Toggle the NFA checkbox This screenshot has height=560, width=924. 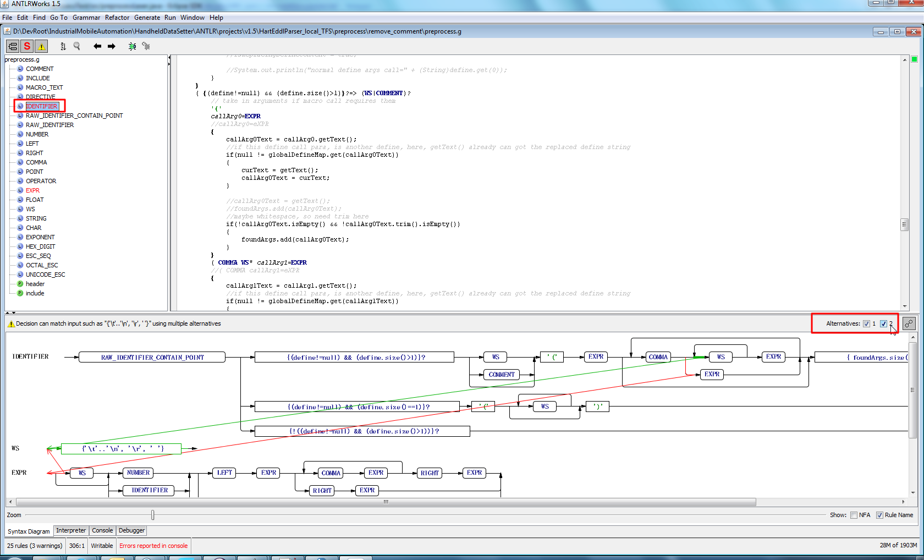[854, 515]
